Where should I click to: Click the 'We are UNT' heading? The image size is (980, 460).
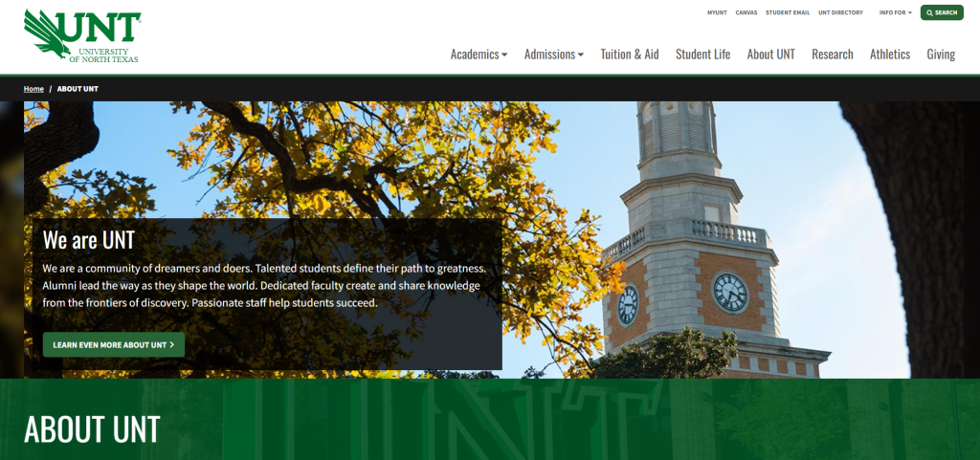pos(89,240)
